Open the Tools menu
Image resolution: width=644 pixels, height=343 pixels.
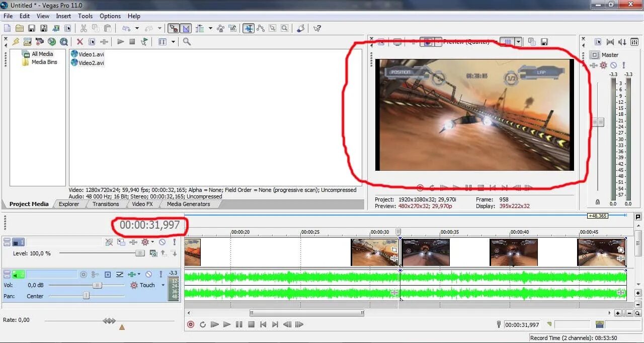pyautogui.click(x=85, y=16)
